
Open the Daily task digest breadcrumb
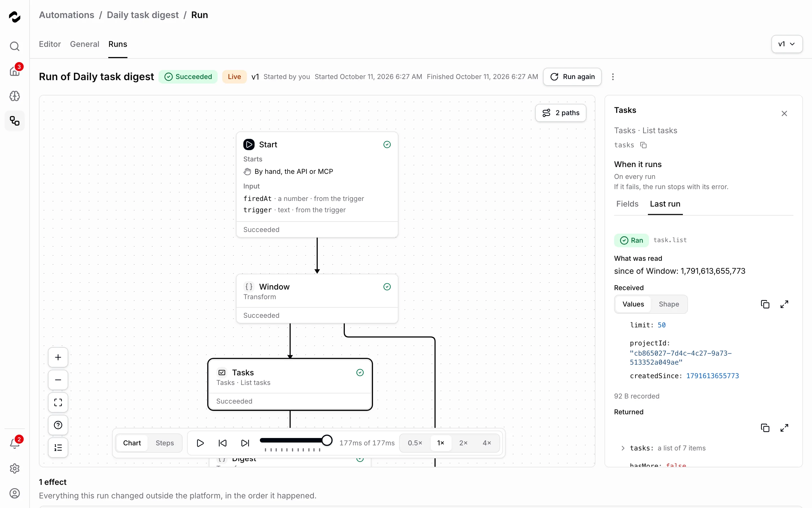pyautogui.click(x=143, y=15)
